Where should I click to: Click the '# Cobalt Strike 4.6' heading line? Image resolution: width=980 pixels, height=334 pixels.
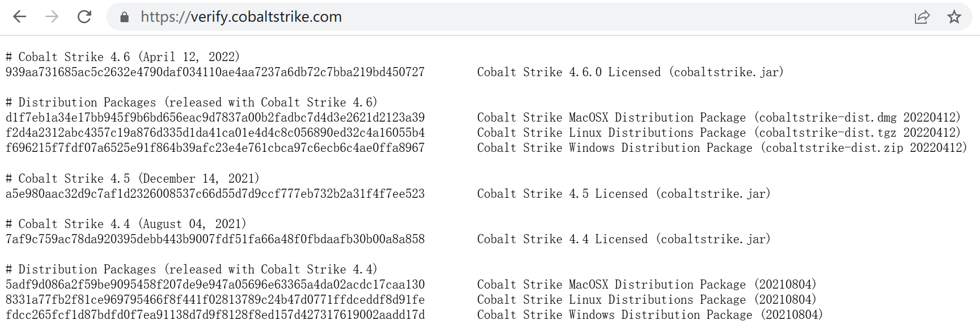tap(122, 57)
